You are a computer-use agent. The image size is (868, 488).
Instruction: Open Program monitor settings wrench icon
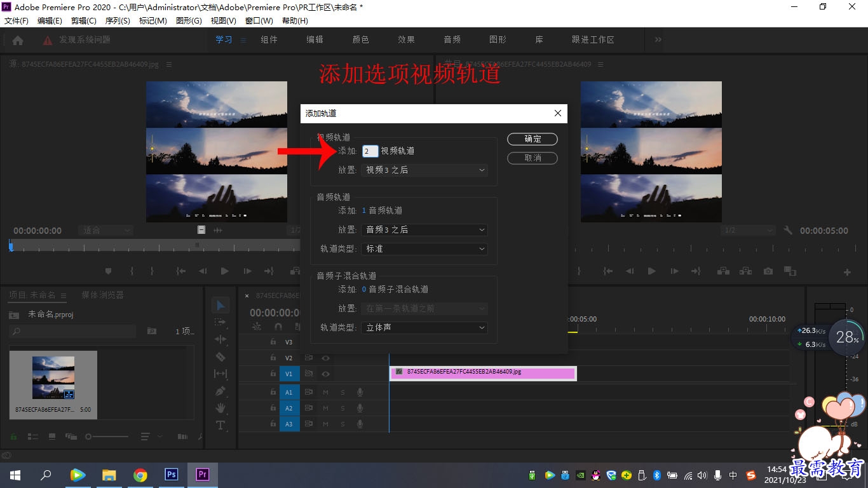pos(788,231)
